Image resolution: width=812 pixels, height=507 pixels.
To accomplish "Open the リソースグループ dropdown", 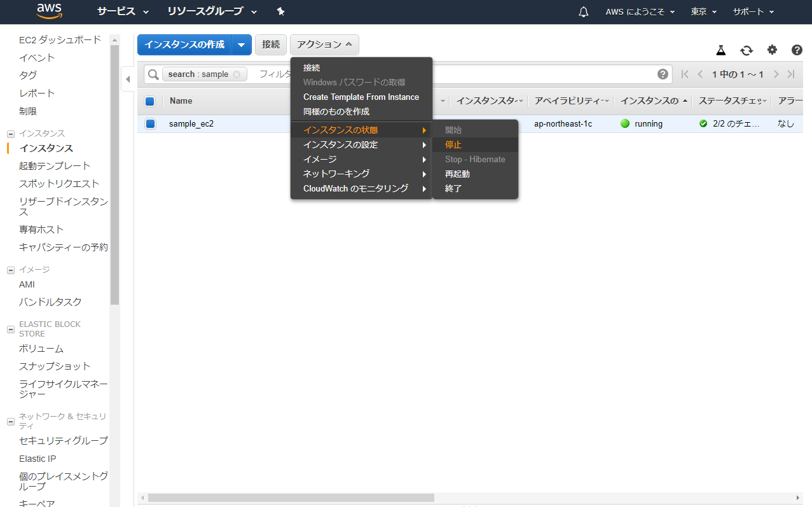I will [x=212, y=11].
